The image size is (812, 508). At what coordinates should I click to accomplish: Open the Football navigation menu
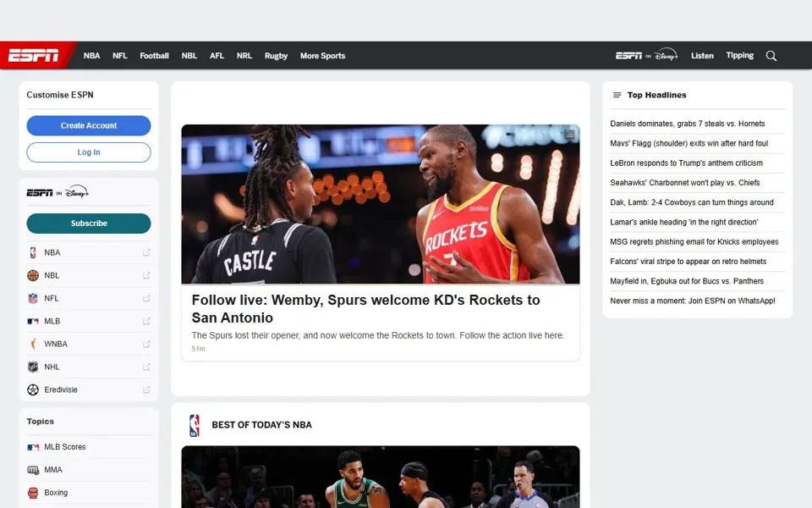pos(154,56)
